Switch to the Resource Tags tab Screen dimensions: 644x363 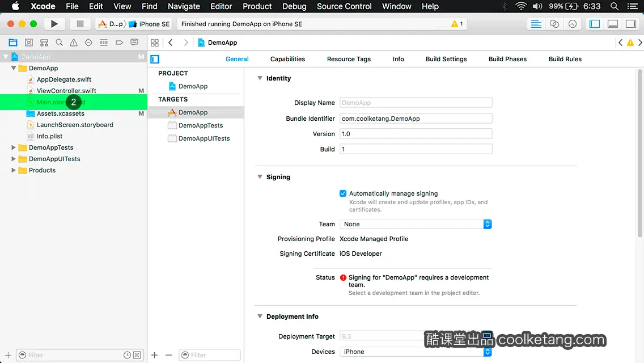tap(349, 59)
